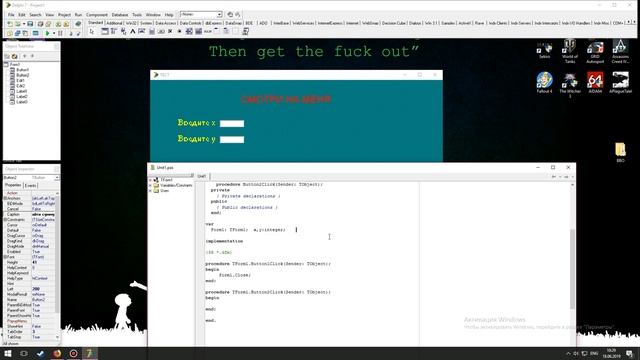The image size is (640, 360).
Task: Open the World of Tanks desktop shortcut
Action: 570,51
